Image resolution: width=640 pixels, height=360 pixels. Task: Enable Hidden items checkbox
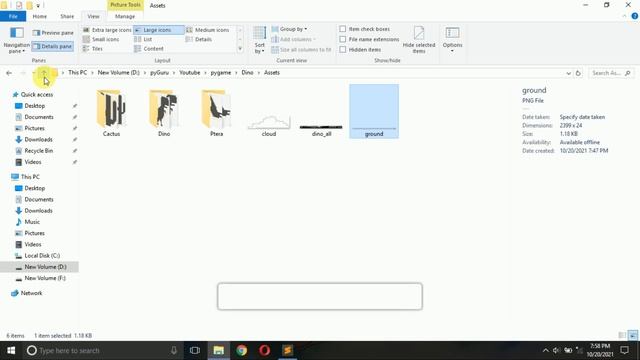(343, 49)
